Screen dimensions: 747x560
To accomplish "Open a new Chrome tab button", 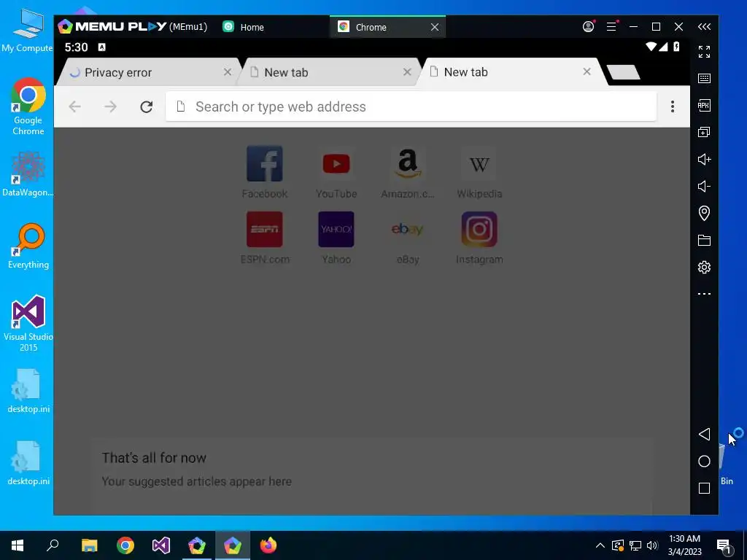I will coord(623,72).
